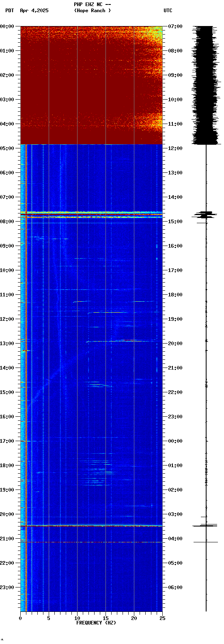Click the white dotted line near 21:10 PDT
This screenshot has width=224, height=644.
click(91, 542)
